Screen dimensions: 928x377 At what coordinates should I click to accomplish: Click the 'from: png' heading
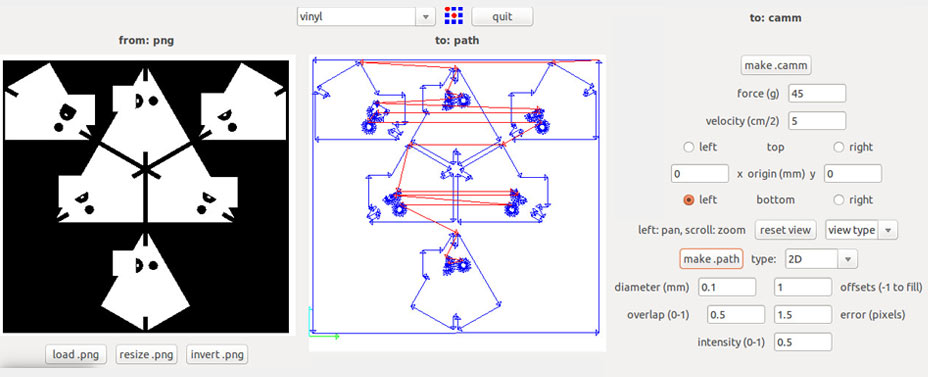146,41
